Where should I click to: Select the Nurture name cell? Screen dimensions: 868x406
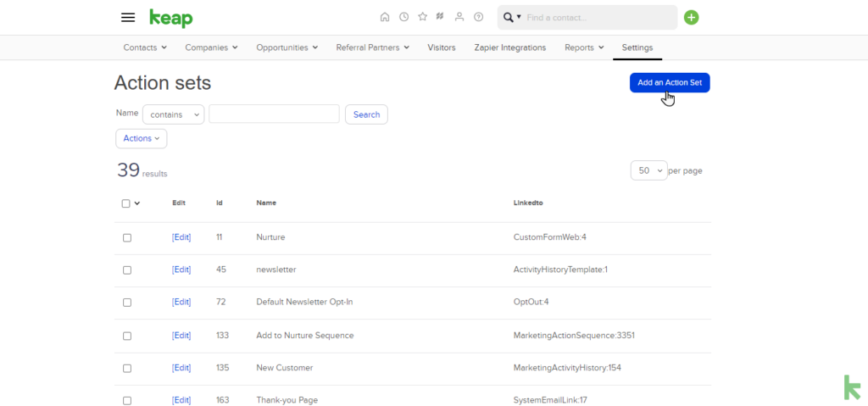(270, 237)
